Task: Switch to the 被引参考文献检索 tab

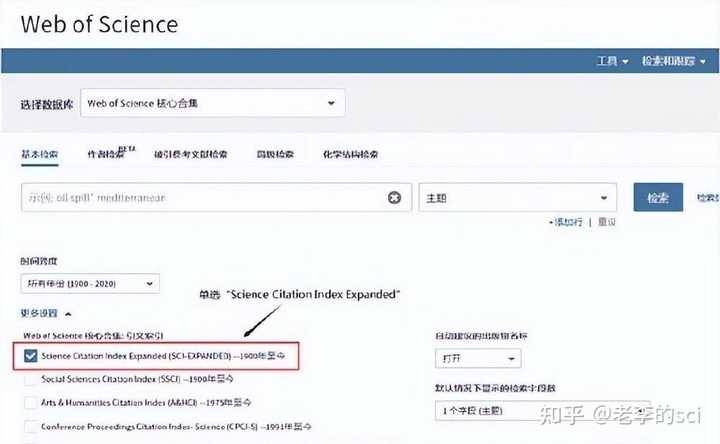Action: [x=191, y=154]
